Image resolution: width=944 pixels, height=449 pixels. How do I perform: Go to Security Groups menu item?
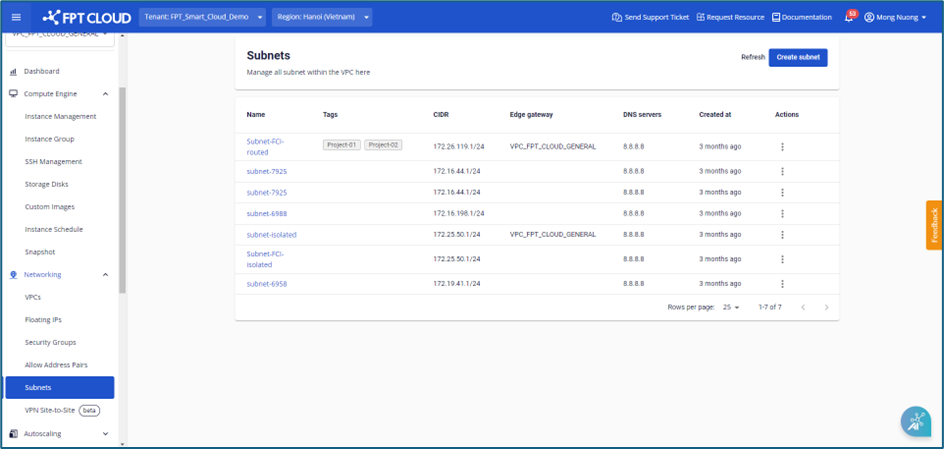tap(50, 342)
